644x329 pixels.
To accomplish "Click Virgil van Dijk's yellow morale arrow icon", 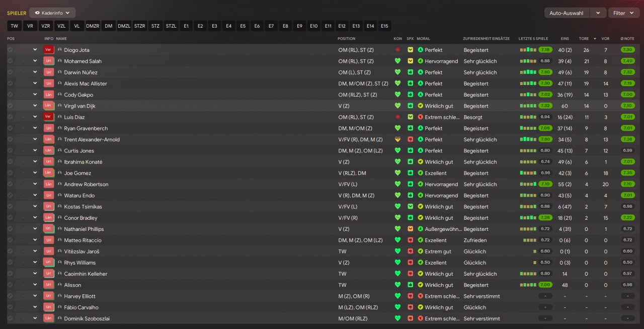I will [421, 106].
